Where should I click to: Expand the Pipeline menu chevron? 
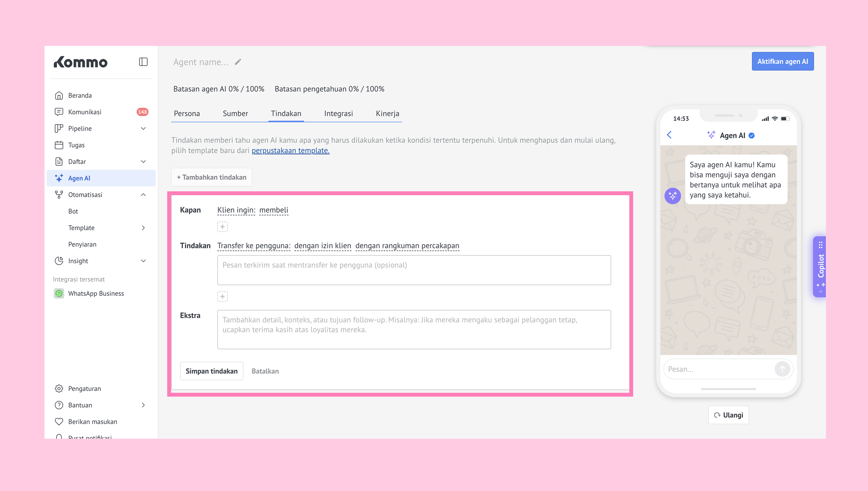click(143, 128)
